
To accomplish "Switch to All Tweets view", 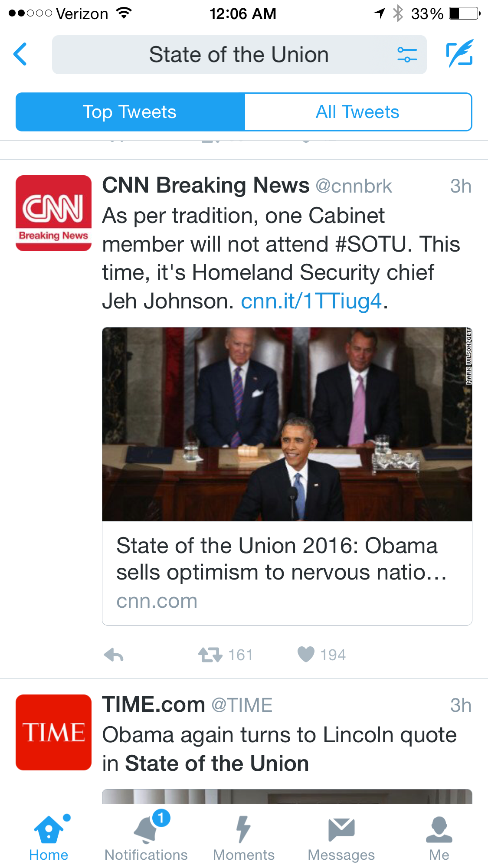I will pyautogui.click(x=358, y=112).
